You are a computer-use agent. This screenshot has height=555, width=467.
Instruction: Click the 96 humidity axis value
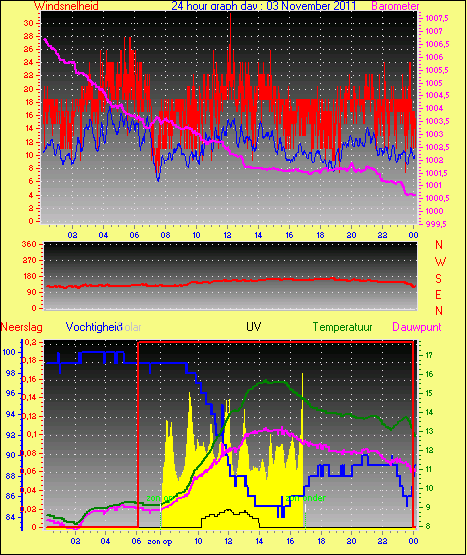tap(11, 393)
